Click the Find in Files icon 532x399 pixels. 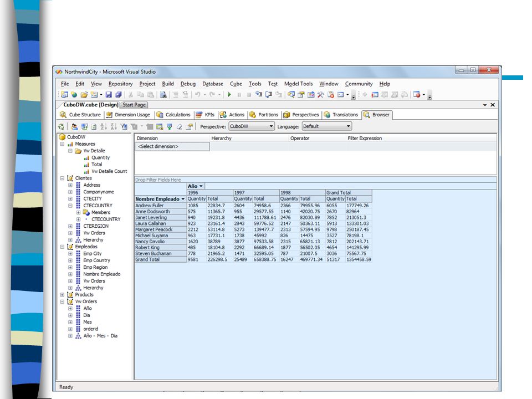163,95
